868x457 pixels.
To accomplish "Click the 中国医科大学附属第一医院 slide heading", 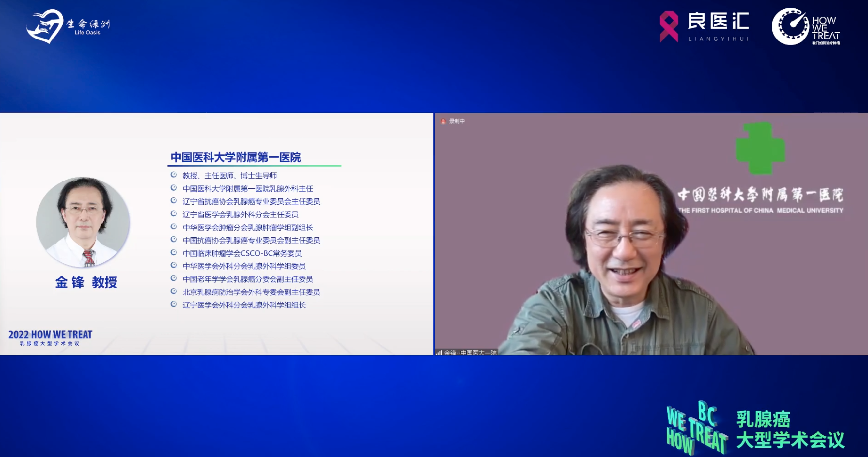I will (x=236, y=157).
